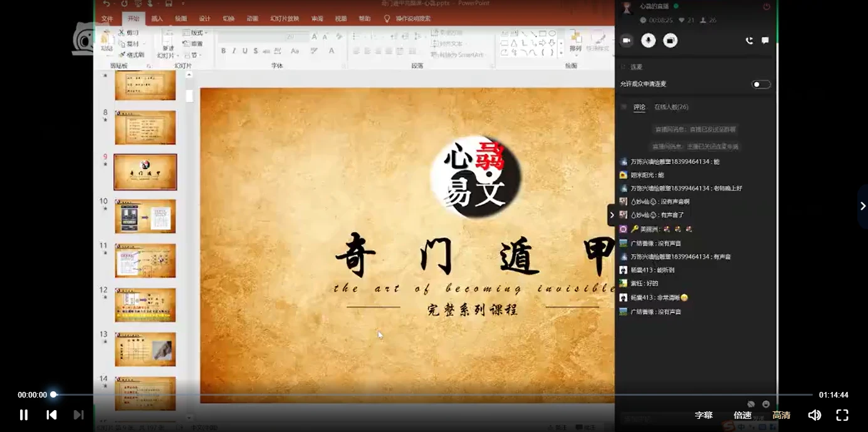Open the 字幕 subtitle options

click(x=704, y=415)
